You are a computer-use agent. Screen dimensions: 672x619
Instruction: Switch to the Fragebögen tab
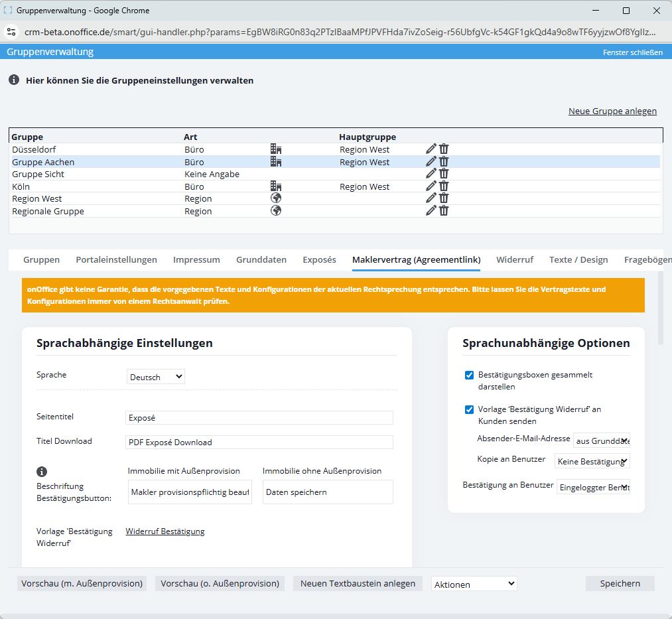[647, 260]
